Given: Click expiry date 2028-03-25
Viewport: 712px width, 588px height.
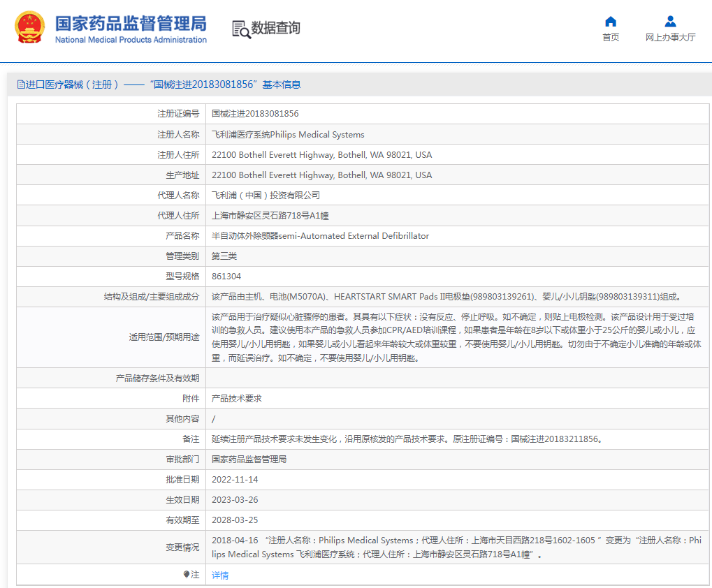Looking at the screenshot, I should pyautogui.click(x=235, y=520).
